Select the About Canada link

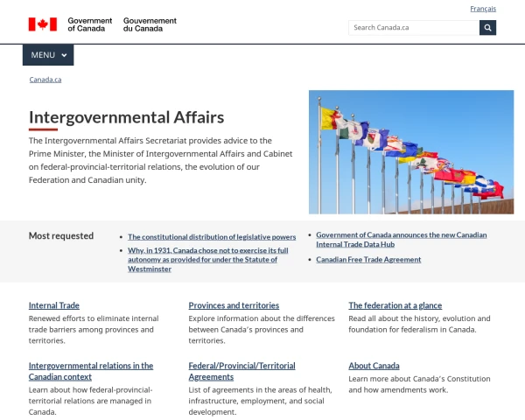pyautogui.click(x=374, y=366)
